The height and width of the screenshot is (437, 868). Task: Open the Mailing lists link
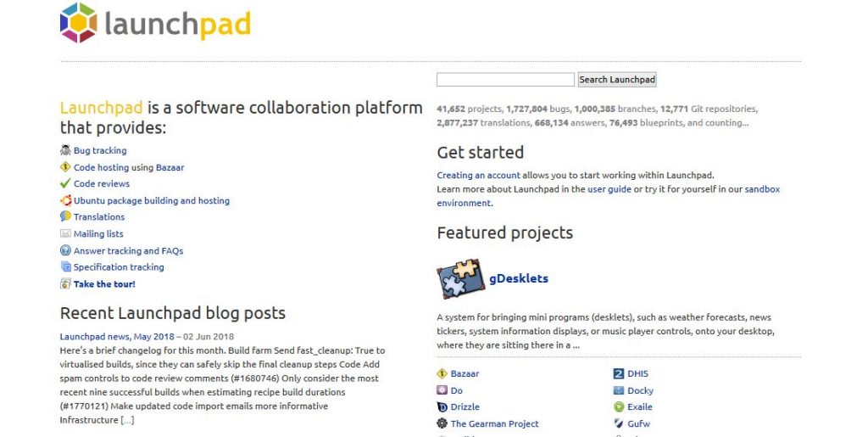pyautogui.click(x=98, y=233)
